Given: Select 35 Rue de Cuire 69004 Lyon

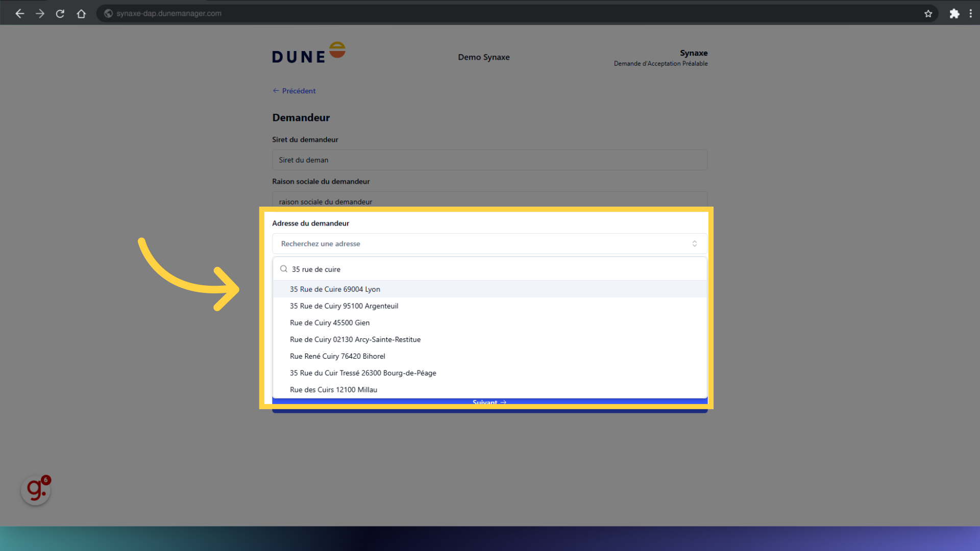Looking at the screenshot, I should pyautogui.click(x=335, y=289).
